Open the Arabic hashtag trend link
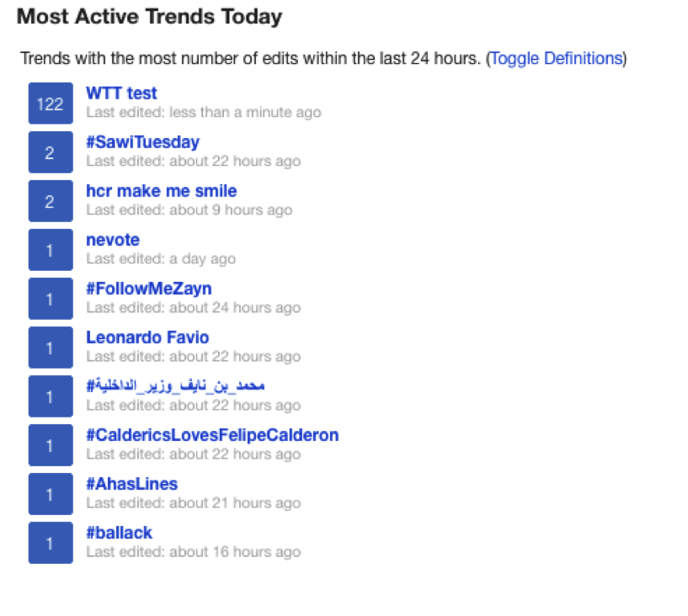 tap(175, 385)
